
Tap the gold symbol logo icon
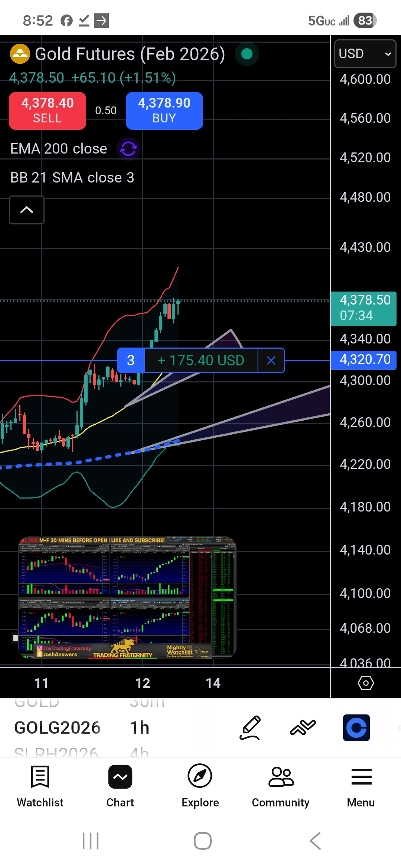tap(20, 54)
